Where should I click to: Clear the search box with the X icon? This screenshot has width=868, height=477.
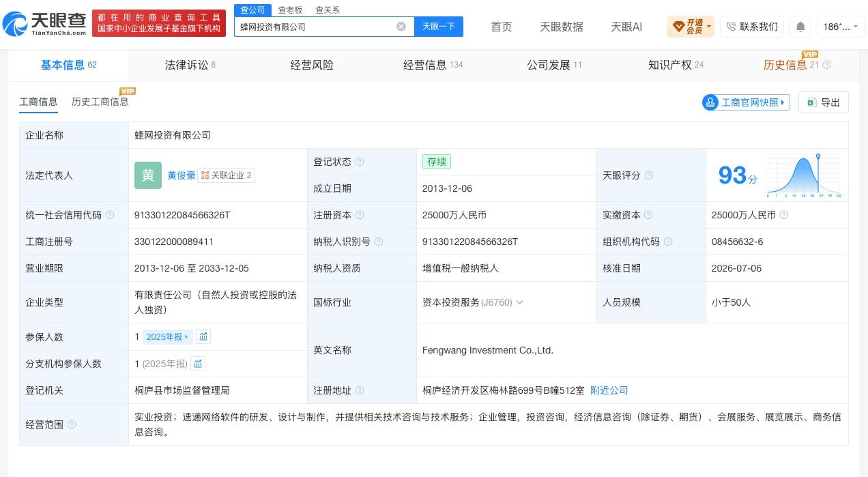401,27
